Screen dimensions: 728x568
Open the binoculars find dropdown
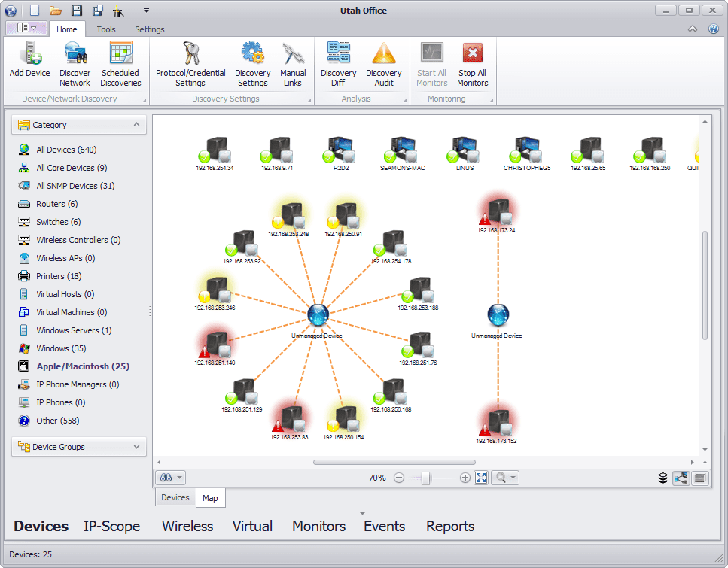tap(169, 478)
